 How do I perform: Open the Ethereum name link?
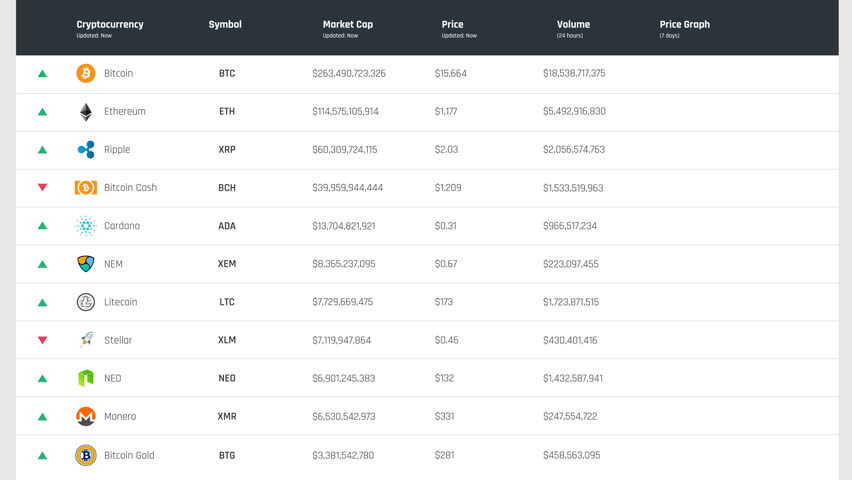(125, 111)
